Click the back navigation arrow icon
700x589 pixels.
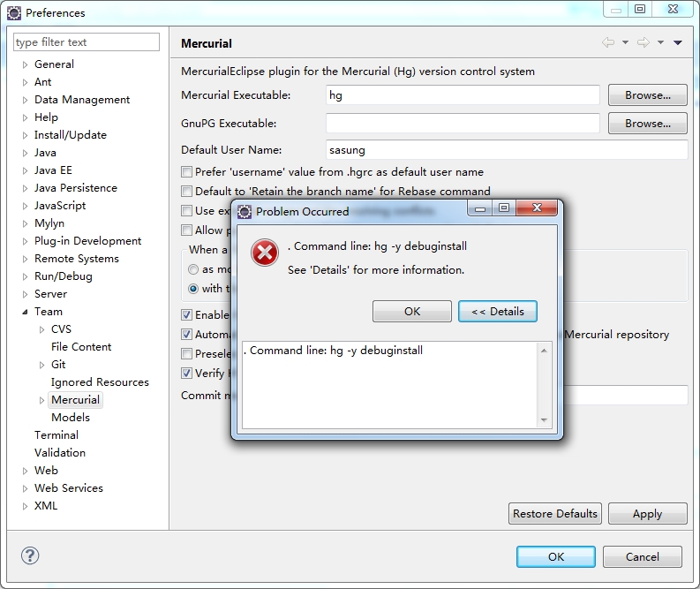(x=607, y=42)
